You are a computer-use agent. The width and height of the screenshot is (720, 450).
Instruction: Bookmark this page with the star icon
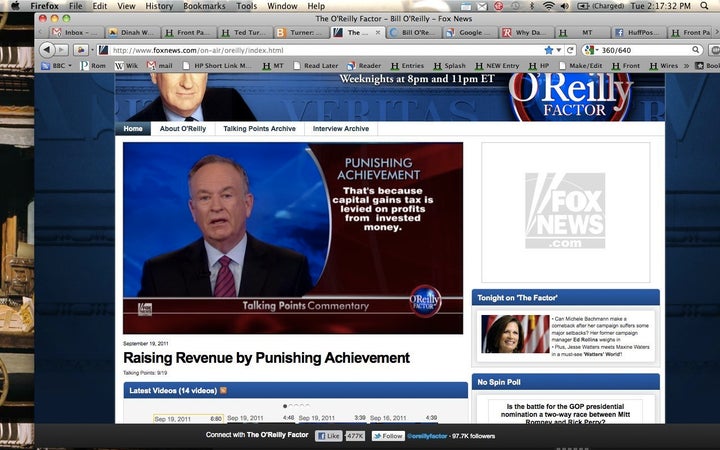548,50
